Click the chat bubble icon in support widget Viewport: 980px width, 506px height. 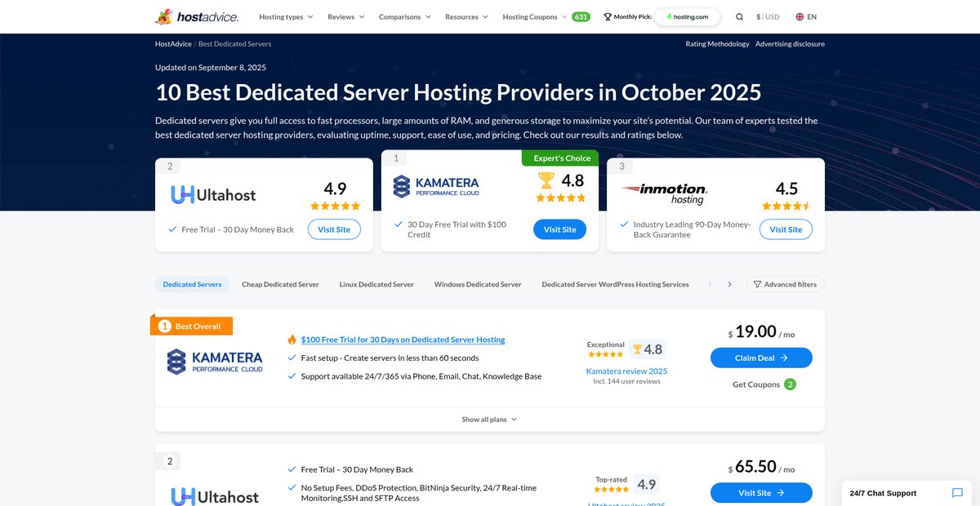(x=957, y=493)
